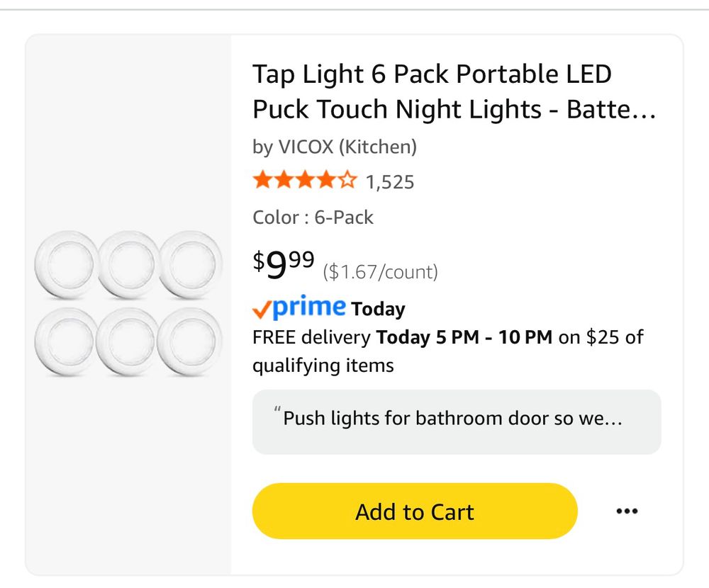Click the top-left puck light in image
The width and height of the screenshot is (709, 588).
tap(67, 264)
